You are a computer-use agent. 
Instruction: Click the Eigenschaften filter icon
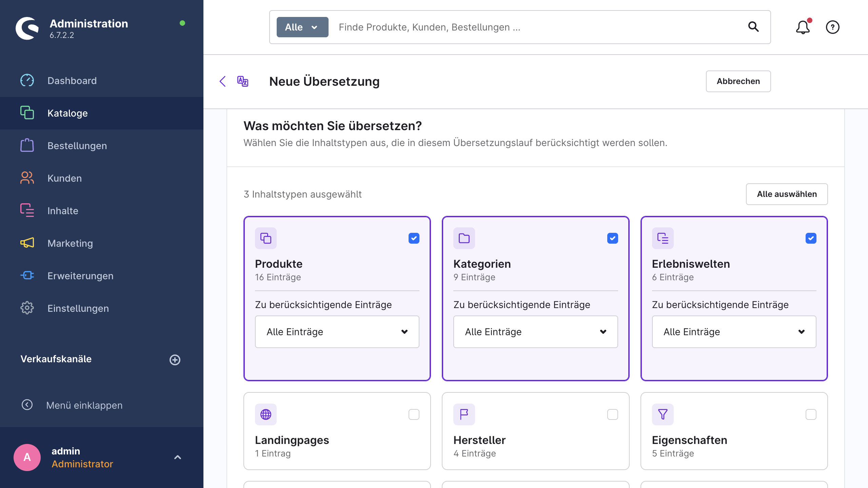click(663, 414)
